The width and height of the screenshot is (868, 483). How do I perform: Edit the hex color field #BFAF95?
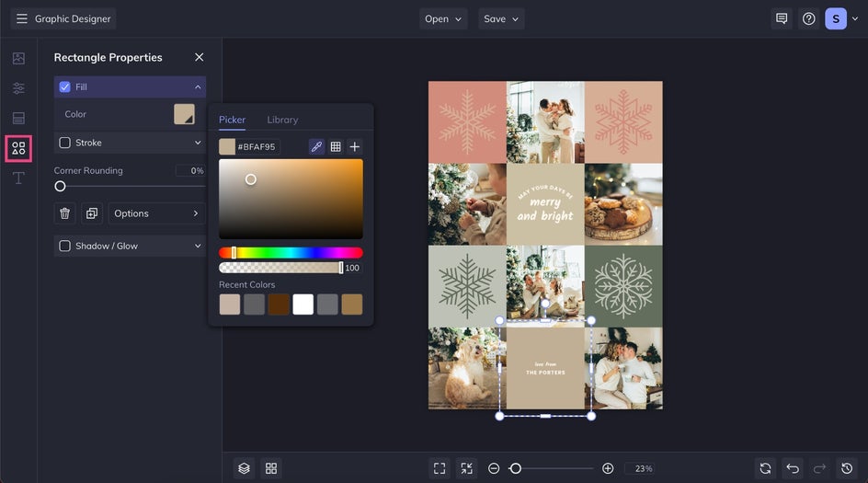pos(257,147)
